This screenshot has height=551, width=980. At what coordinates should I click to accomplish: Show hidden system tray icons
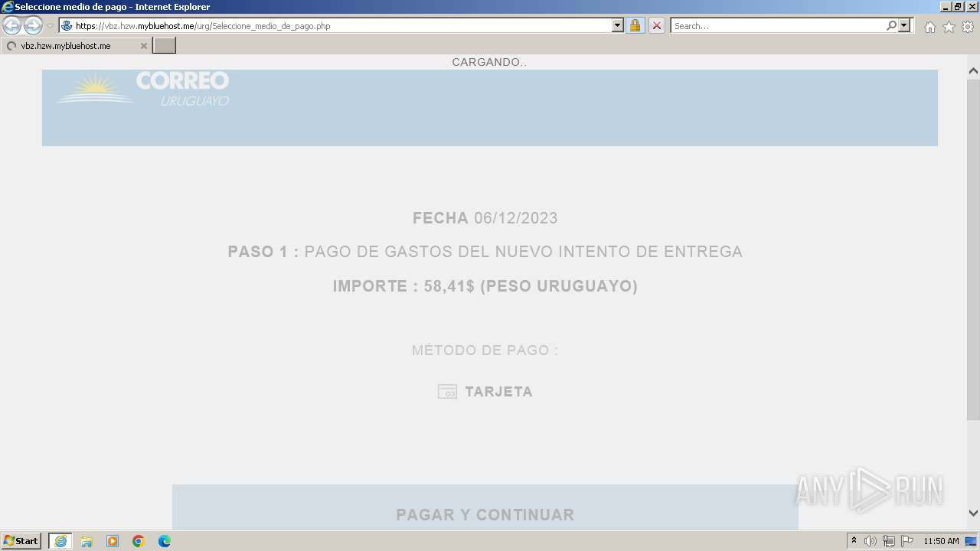[x=854, y=541]
